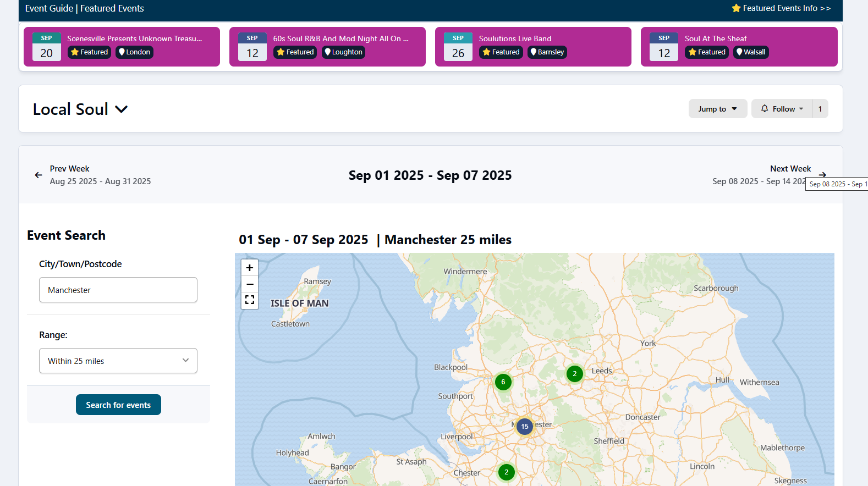Click the Prev Week left arrow

[x=39, y=175]
